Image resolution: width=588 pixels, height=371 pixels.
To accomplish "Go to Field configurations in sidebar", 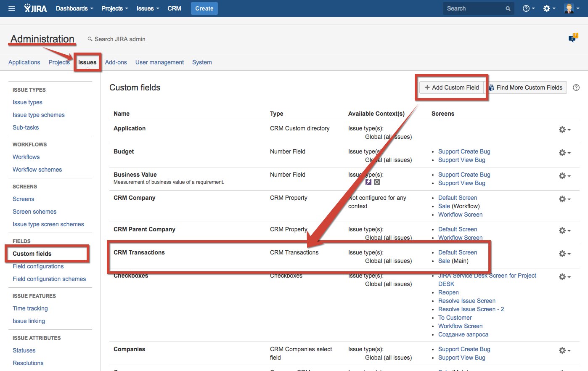I will coord(38,266).
